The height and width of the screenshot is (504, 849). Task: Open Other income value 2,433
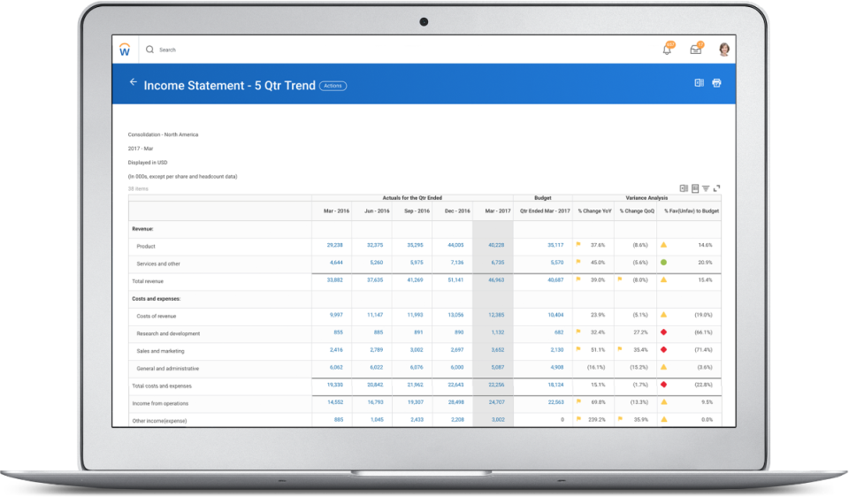point(417,419)
